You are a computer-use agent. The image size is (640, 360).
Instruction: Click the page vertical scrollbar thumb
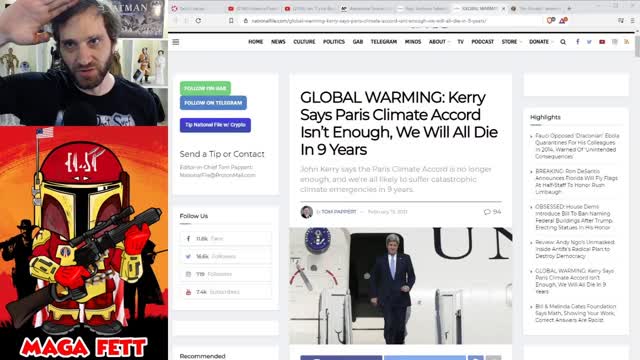637,47
